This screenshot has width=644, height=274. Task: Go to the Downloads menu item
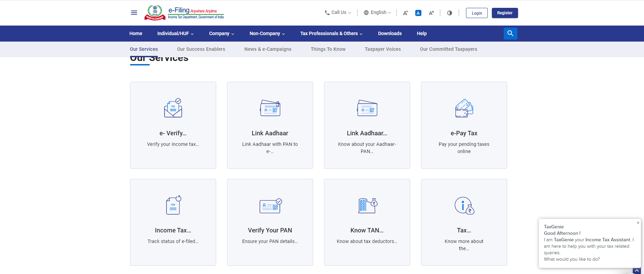click(390, 33)
